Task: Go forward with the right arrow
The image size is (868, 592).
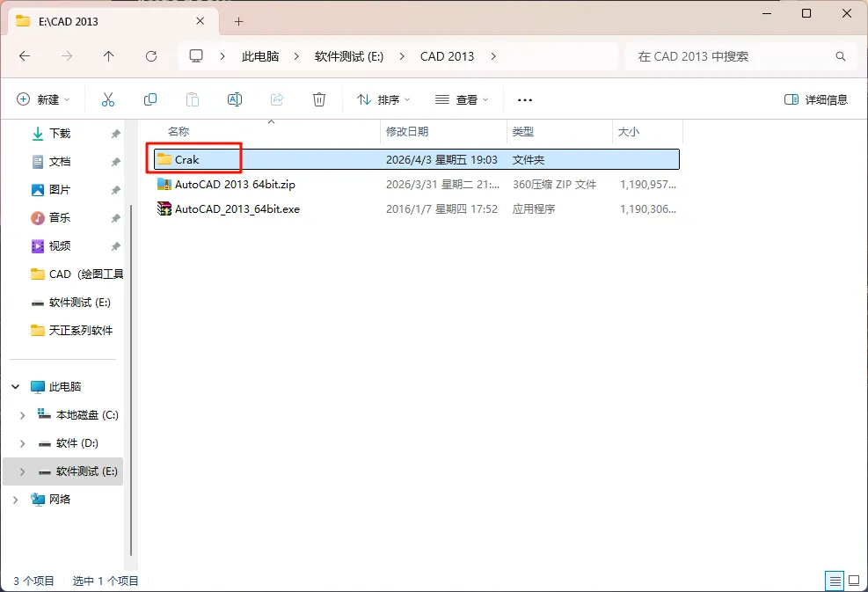Action: [x=67, y=56]
